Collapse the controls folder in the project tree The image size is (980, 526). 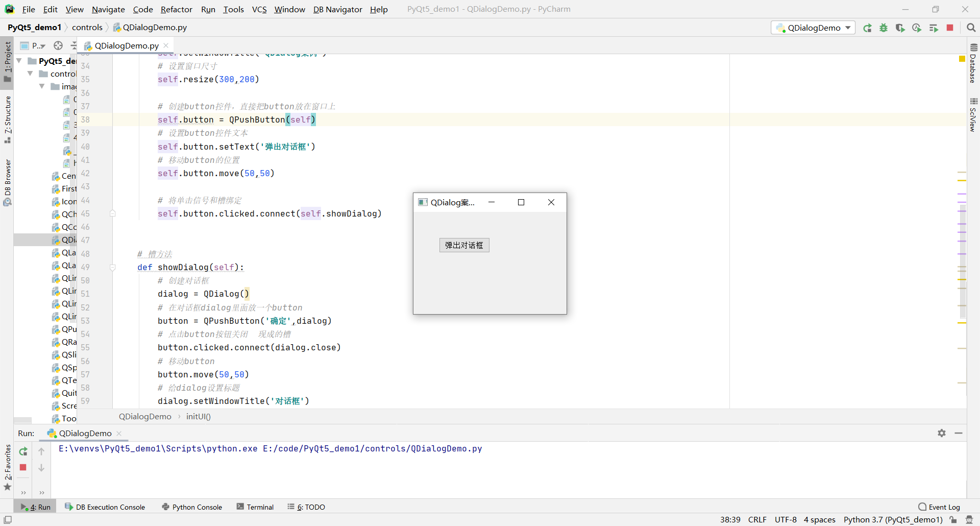[x=31, y=74]
